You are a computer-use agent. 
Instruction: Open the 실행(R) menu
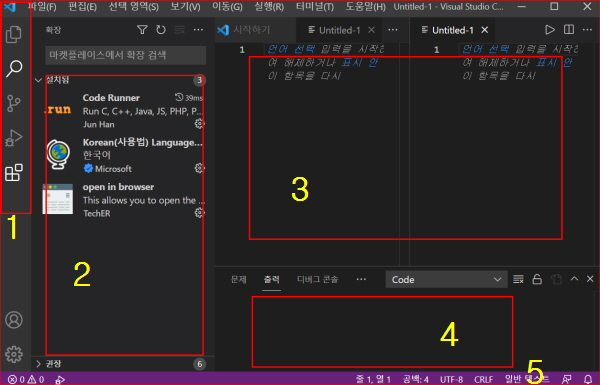tap(269, 7)
